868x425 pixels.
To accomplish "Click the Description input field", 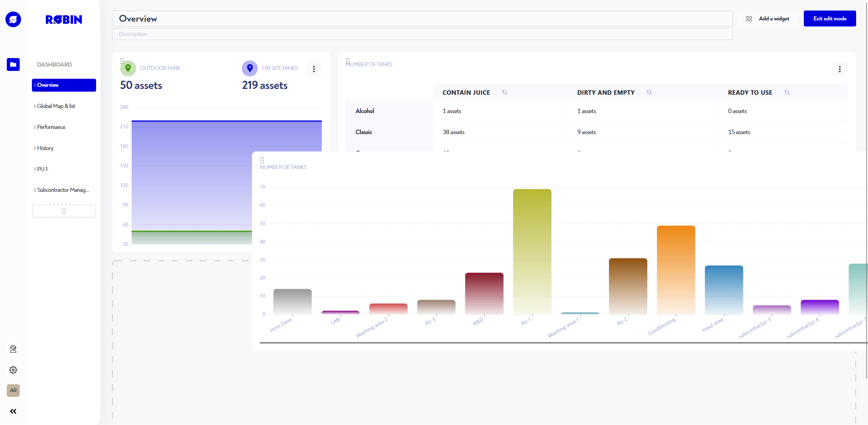I will click(423, 34).
